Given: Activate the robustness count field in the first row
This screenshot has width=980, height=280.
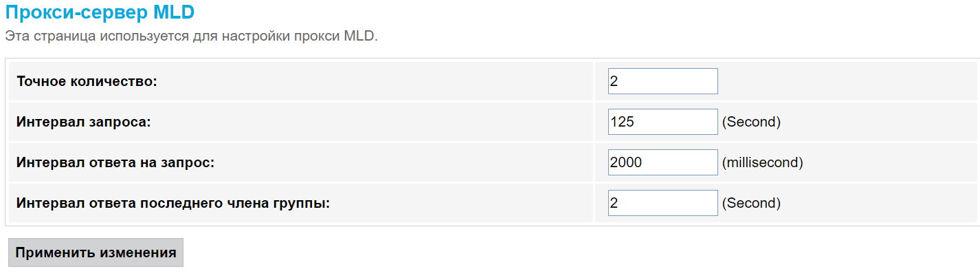Looking at the screenshot, I should click(662, 81).
